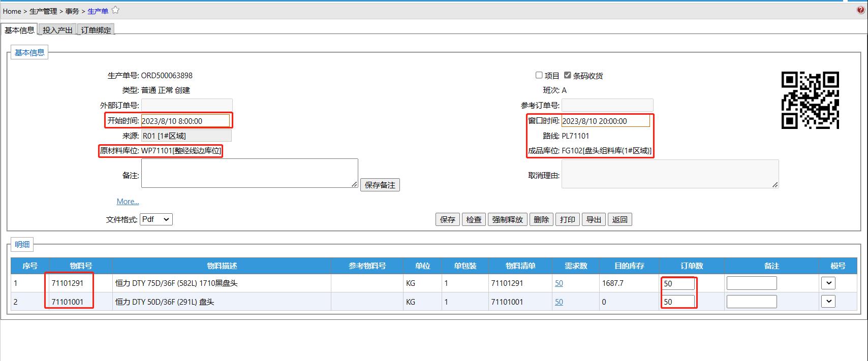Click the 路线 value PL71101

pos(575,136)
